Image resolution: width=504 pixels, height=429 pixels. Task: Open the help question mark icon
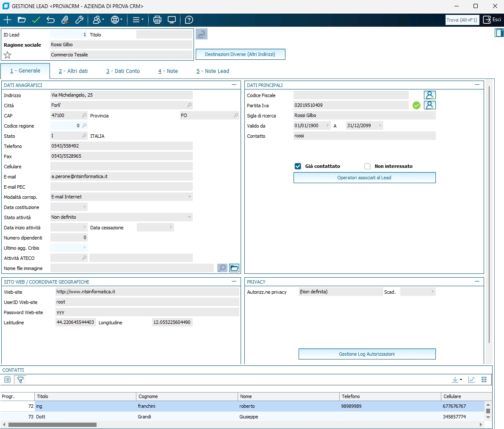(189, 20)
